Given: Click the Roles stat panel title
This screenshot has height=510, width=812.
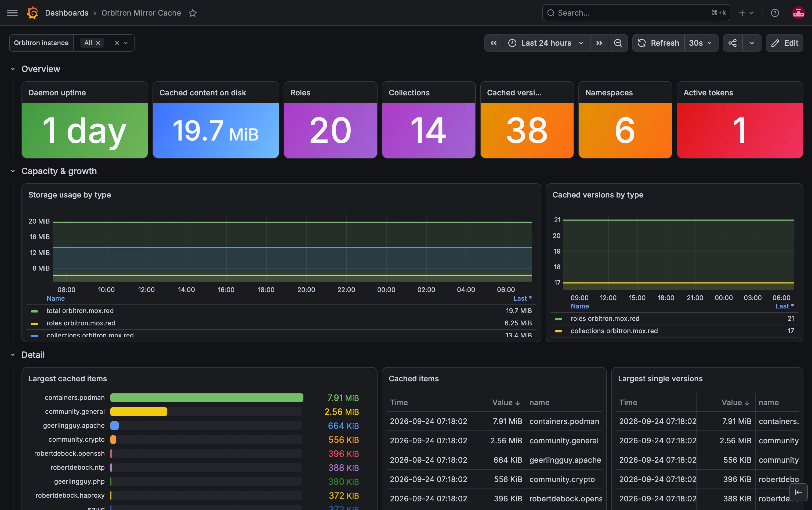Looking at the screenshot, I should point(300,93).
